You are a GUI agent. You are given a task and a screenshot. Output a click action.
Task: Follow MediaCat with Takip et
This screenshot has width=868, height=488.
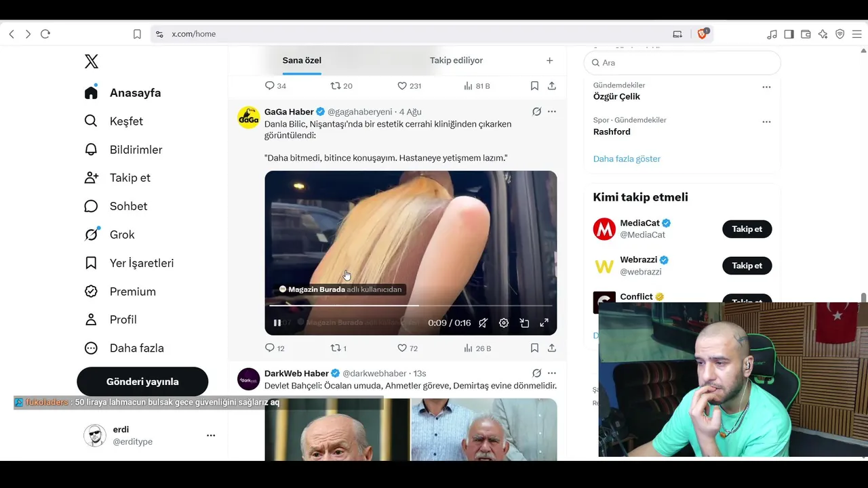pos(747,229)
